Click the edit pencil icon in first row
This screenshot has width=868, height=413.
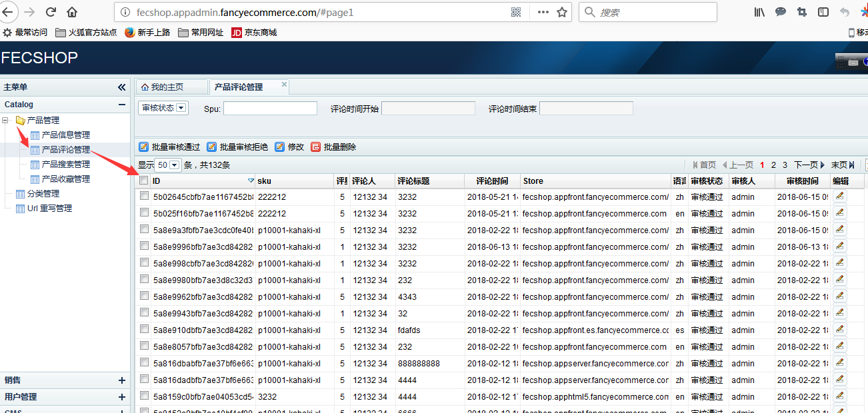coord(839,196)
